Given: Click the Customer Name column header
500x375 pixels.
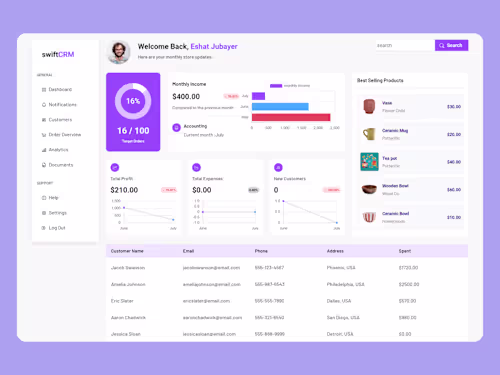Looking at the screenshot, I should click(127, 251).
